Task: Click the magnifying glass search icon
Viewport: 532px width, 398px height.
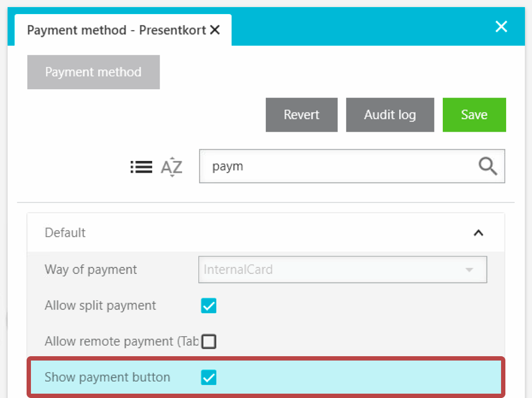Action: click(487, 167)
